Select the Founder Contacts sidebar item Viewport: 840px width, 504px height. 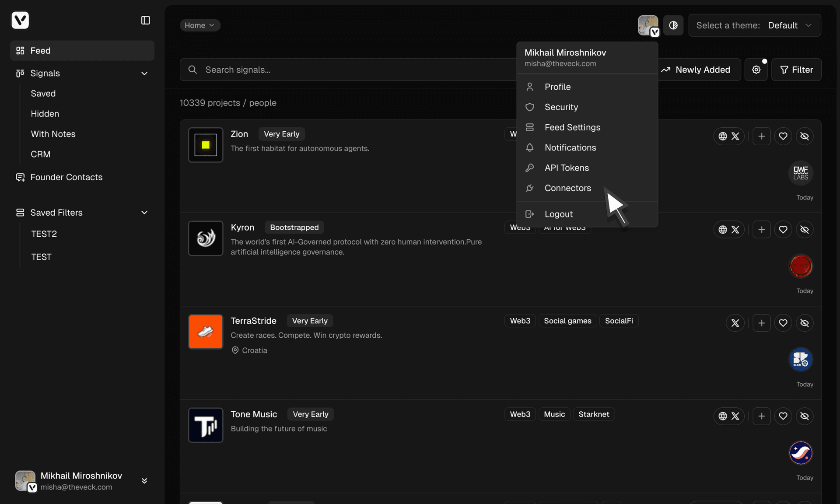point(66,177)
